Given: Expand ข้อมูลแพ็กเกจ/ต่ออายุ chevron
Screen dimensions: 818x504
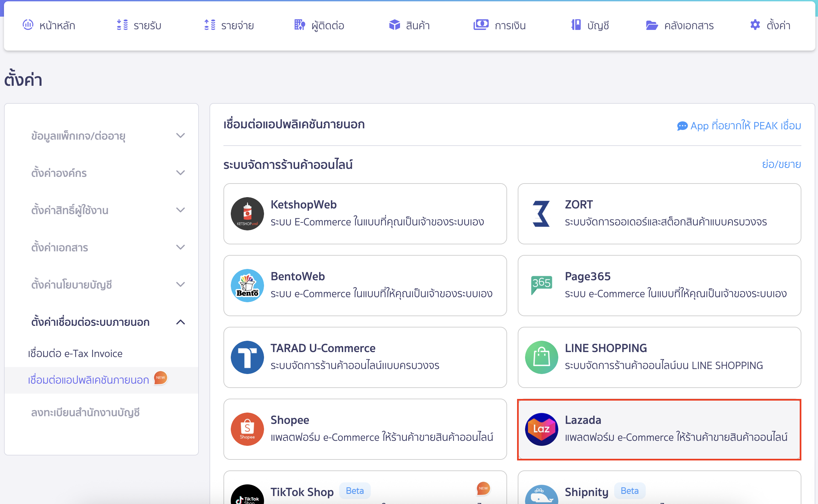Looking at the screenshot, I should pos(180,136).
